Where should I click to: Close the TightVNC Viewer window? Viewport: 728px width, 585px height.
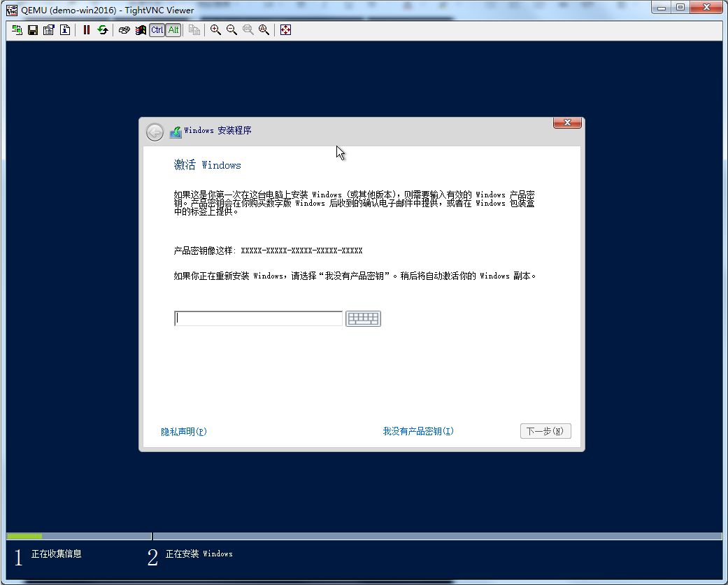(x=706, y=8)
